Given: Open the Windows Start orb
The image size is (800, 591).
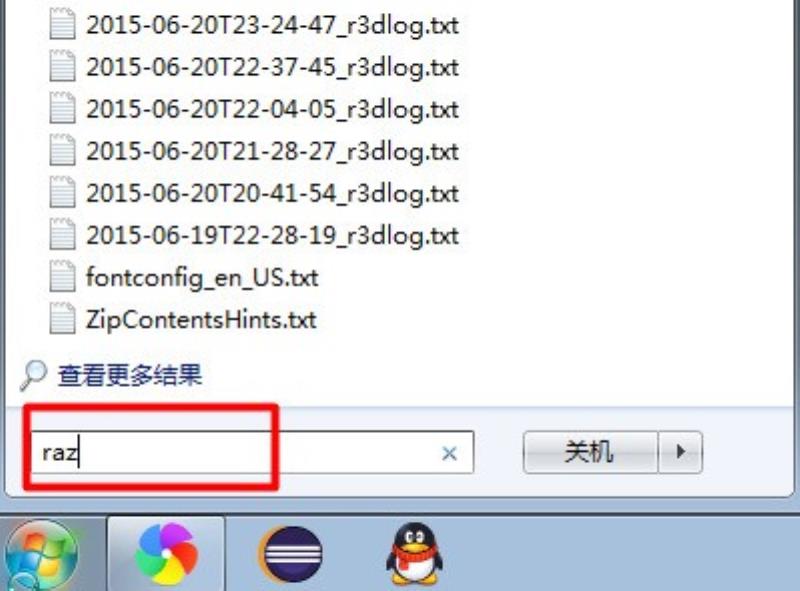Looking at the screenshot, I should 41,556.
